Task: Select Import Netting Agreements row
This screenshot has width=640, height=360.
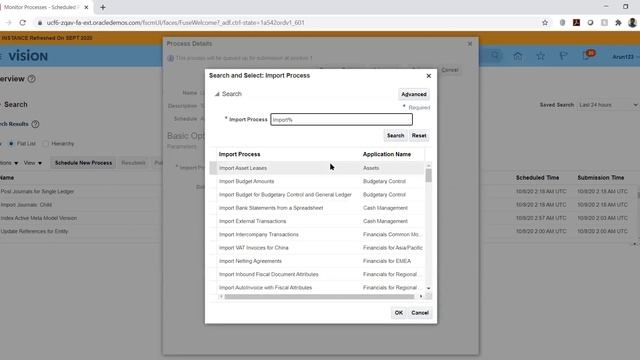Action: pyautogui.click(x=317, y=261)
